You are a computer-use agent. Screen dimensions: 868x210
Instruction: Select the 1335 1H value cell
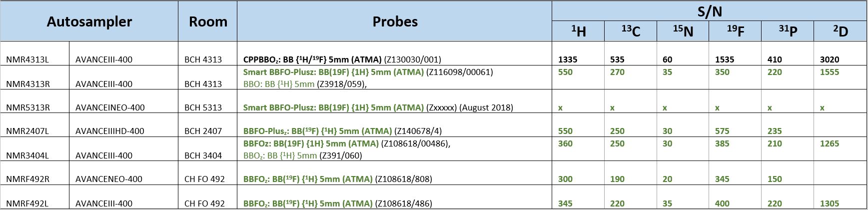click(x=568, y=59)
